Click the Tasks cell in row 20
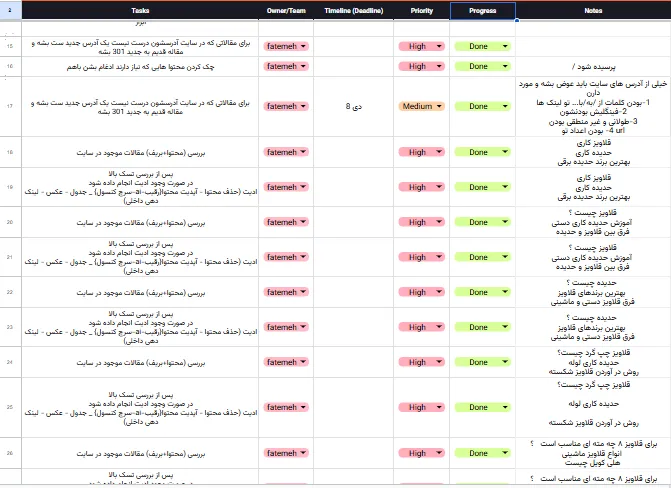The image size is (671, 488). (140, 223)
